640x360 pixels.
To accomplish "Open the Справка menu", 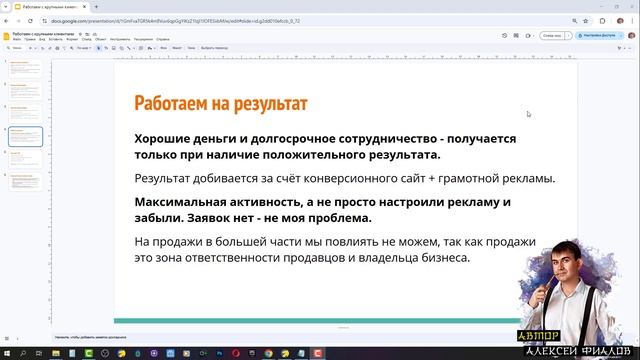I will point(163,39).
